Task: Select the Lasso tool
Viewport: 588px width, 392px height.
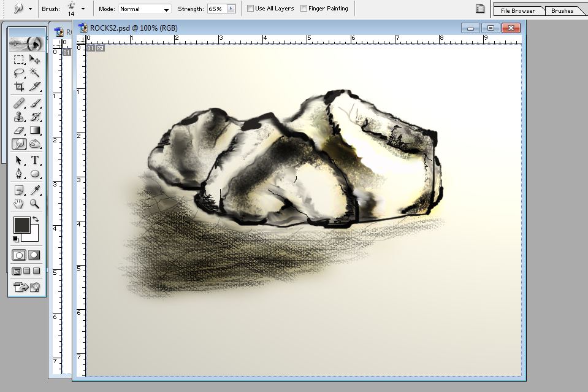Action: (x=19, y=72)
